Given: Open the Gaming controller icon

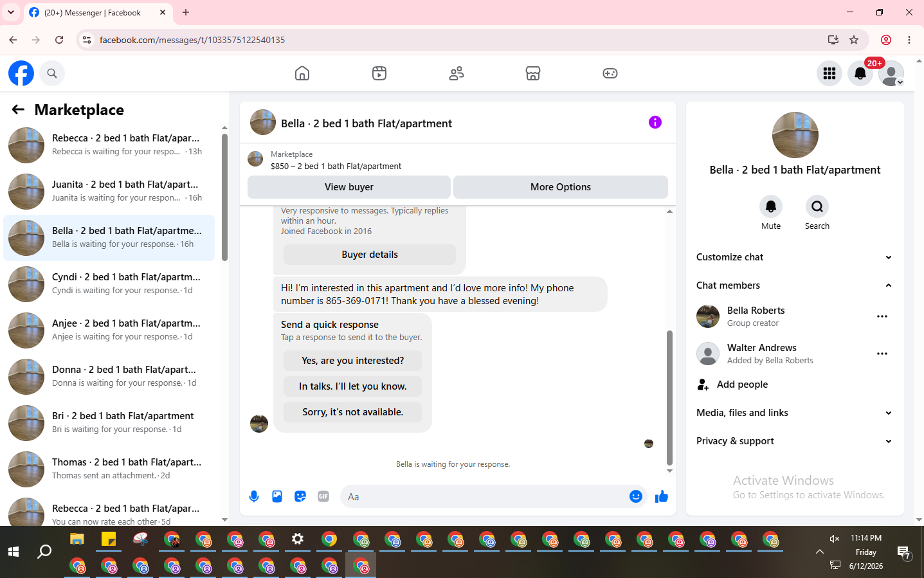Looking at the screenshot, I should 610,73.
